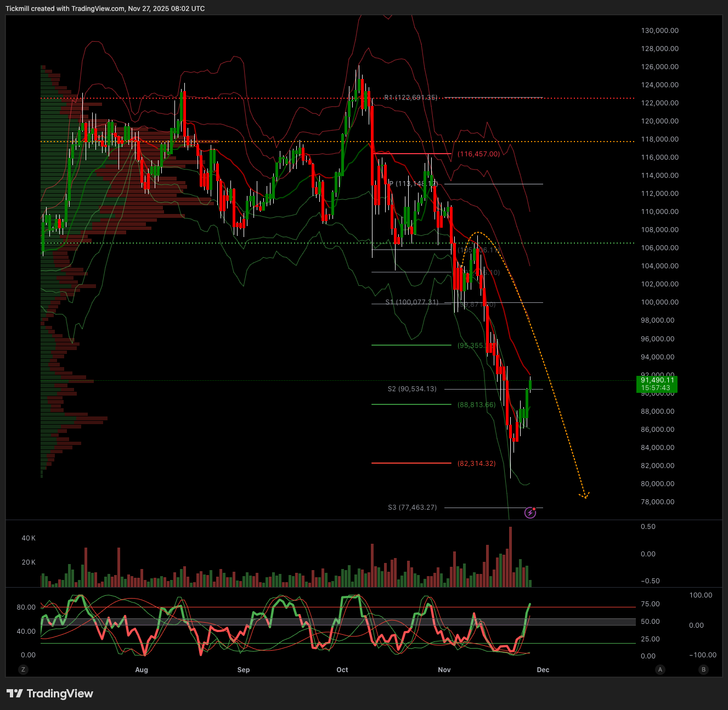Click the 40 K volume axis label
The height and width of the screenshot is (710, 728).
(29, 538)
